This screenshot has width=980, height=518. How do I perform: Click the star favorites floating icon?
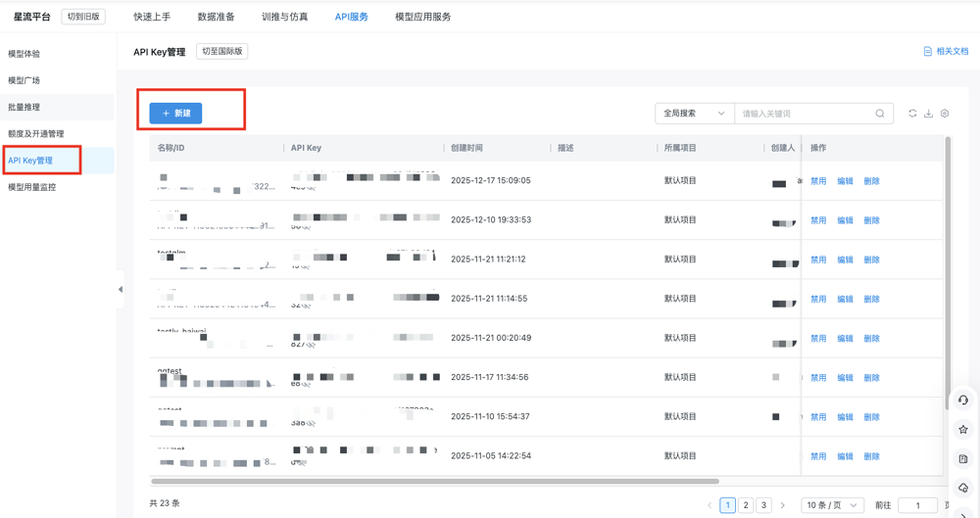963,430
